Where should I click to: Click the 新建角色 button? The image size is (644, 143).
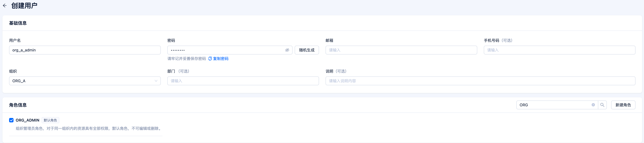tap(623, 105)
